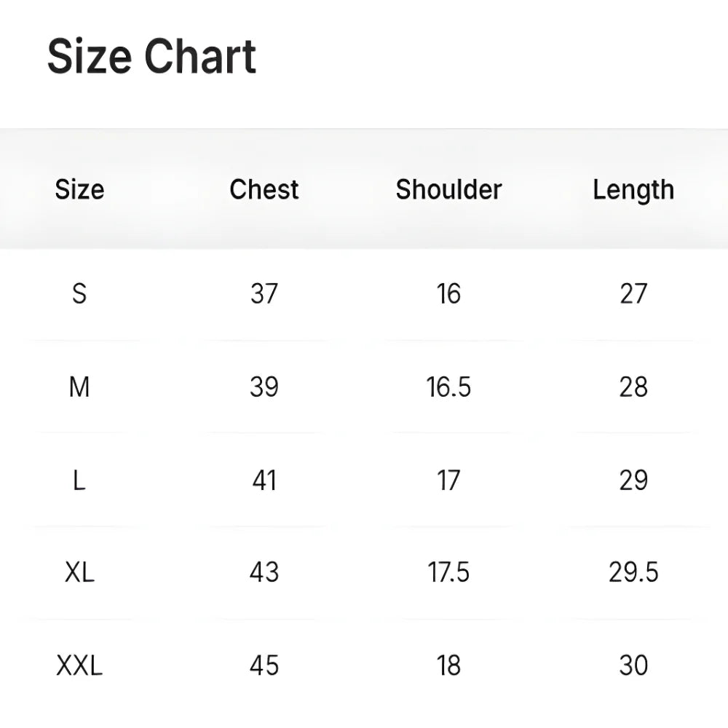
Task: Click chest value 41 for size L
Action: tap(264, 480)
